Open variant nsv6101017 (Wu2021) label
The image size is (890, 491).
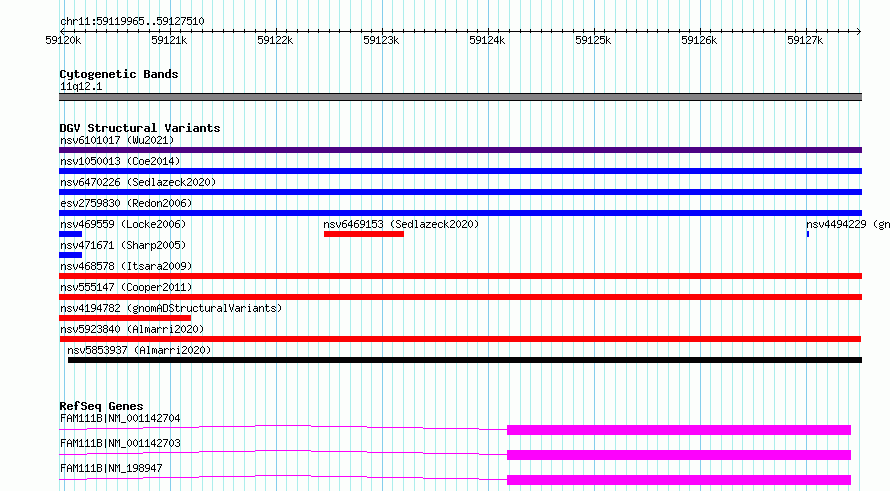[117, 140]
